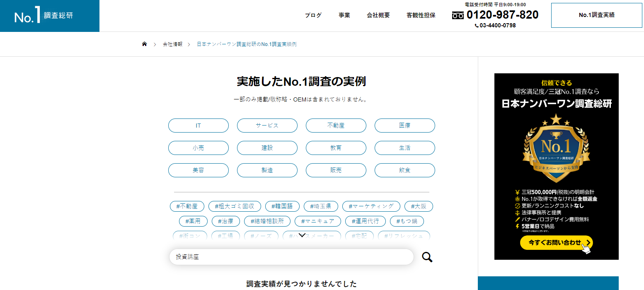Image resolution: width=644 pixels, height=290 pixels.
Task: Click the #結婚相談所 hashtag
Action: click(267, 221)
